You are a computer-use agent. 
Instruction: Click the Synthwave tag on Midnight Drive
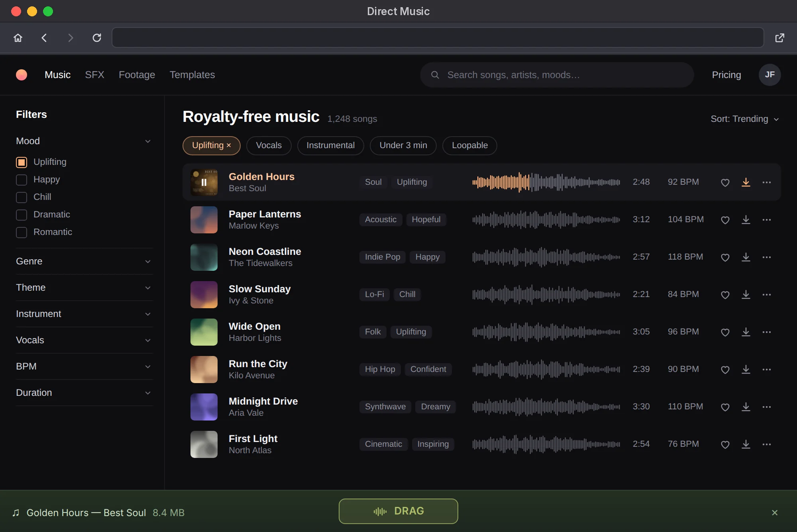click(385, 407)
